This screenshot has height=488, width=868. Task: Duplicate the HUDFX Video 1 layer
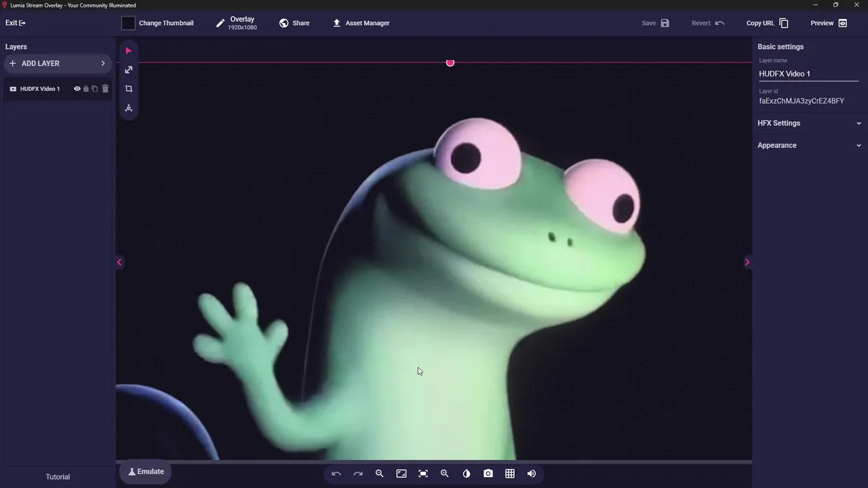pyautogui.click(x=95, y=89)
